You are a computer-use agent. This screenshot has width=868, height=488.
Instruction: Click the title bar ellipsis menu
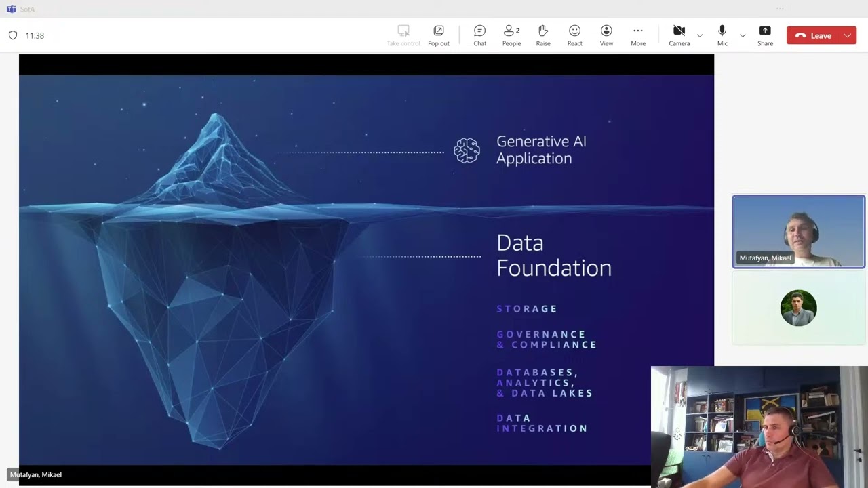pyautogui.click(x=780, y=9)
